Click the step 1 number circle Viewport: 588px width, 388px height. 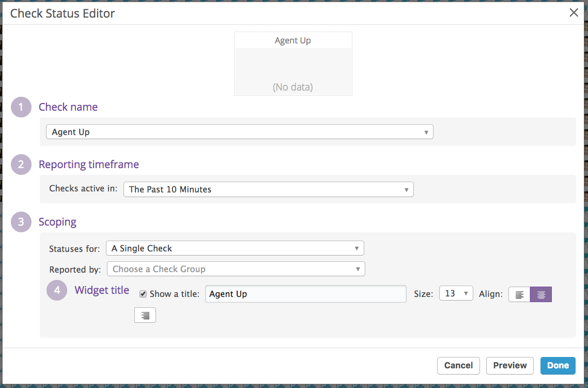(21, 107)
